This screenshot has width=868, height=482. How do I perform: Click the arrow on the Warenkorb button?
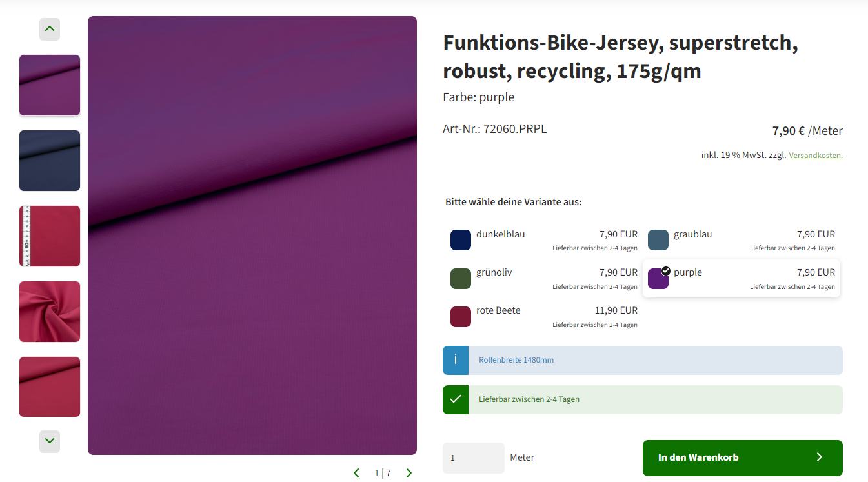click(x=820, y=457)
